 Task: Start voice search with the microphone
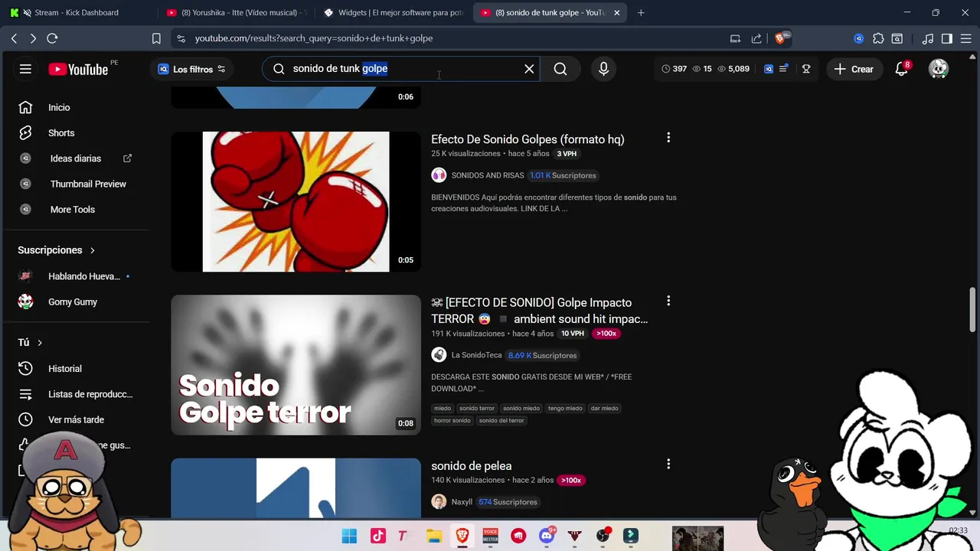tap(603, 69)
